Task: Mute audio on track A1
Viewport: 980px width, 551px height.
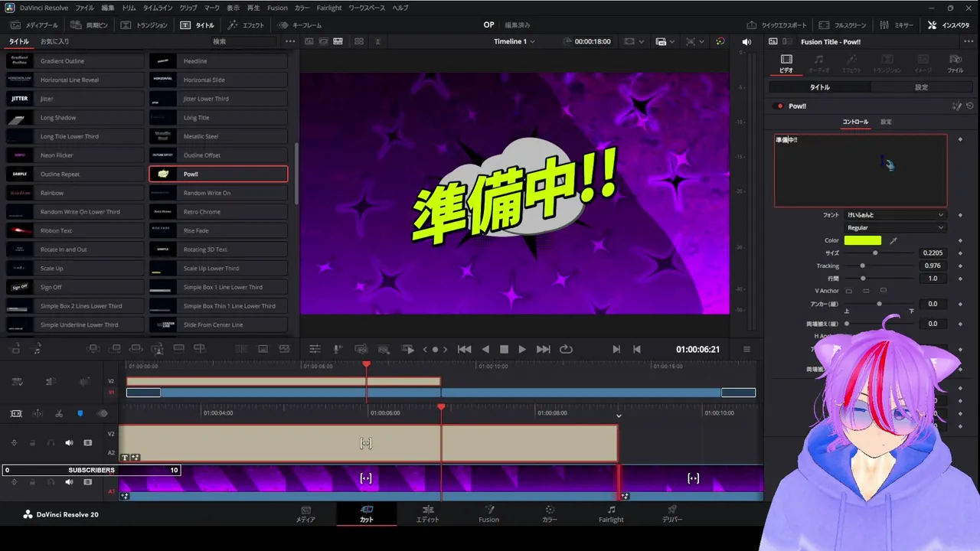Action: [69, 482]
